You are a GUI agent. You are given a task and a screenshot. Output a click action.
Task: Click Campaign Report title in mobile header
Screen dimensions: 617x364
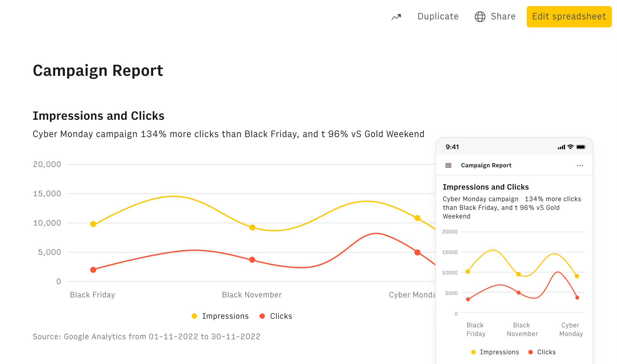486,165
